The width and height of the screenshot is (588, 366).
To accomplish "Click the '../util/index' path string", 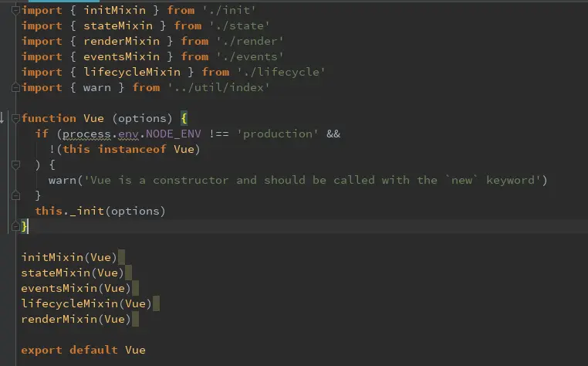I will point(218,87).
